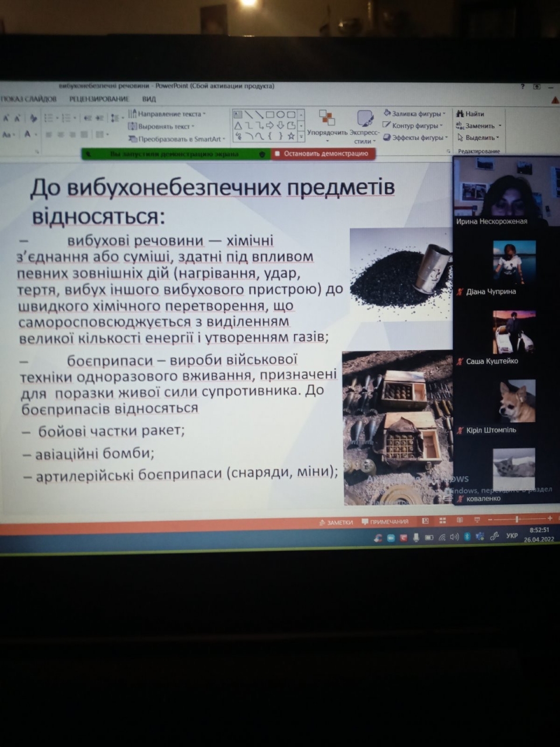Open the line spacing options
Image resolution: width=560 pixels, height=747 pixels.
point(115,118)
